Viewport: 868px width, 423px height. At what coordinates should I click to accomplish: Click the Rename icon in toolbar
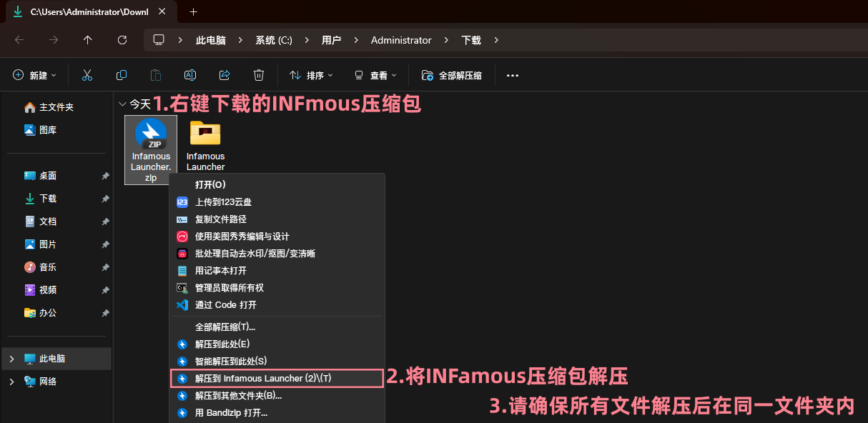190,75
